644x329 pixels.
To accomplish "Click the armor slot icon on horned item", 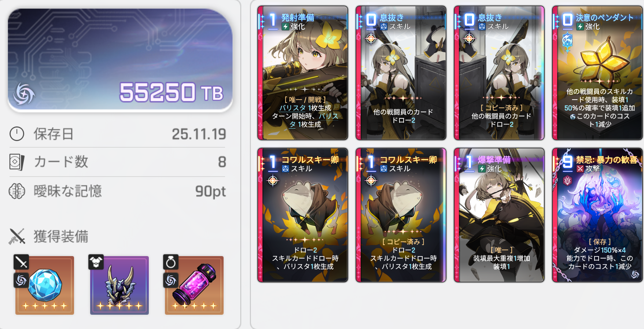I will pyautogui.click(x=96, y=262).
